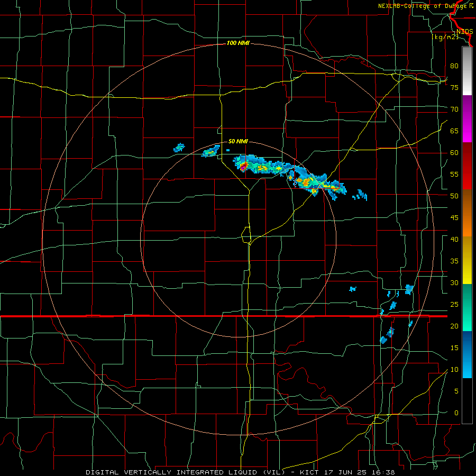Click the 30 value on the scale
The width and height of the screenshot is (476, 476).
click(x=454, y=282)
